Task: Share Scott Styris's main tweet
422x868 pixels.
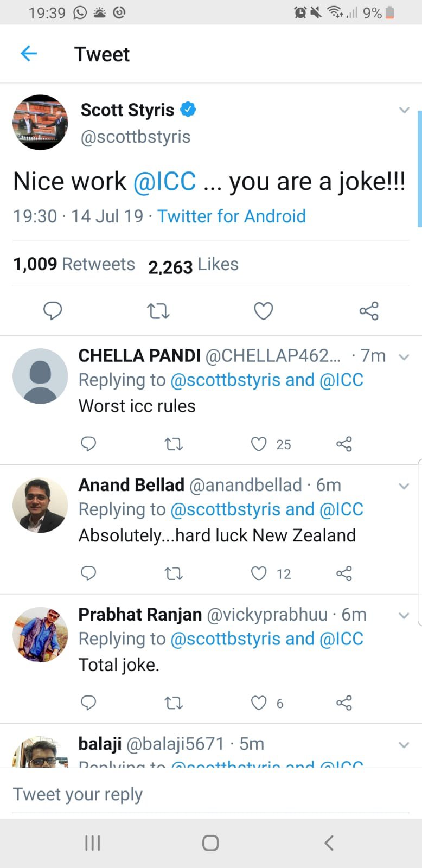Action: [369, 311]
